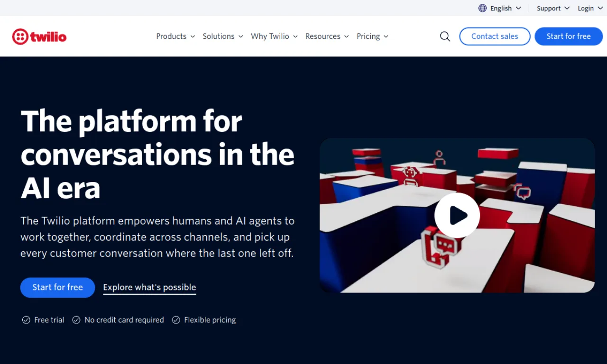Expand the Solutions menu
This screenshot has width=607, height=364.
click(x=223, y=36)
